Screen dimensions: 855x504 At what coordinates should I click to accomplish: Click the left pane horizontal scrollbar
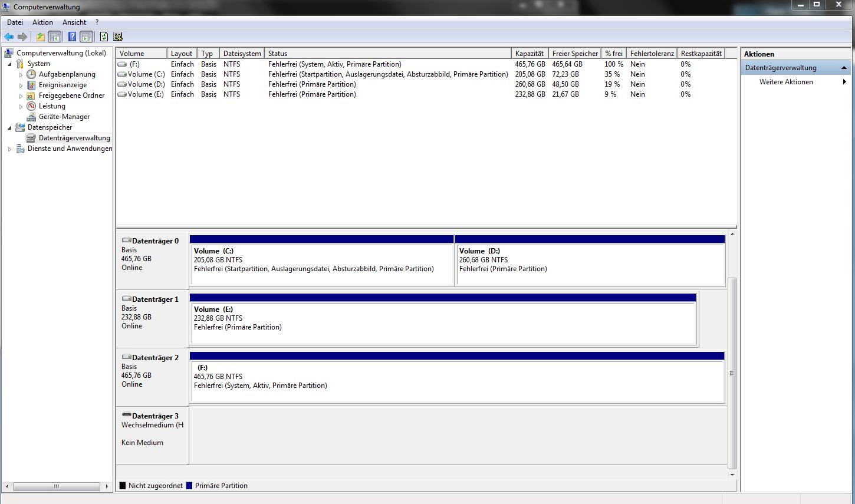(57, 486)
